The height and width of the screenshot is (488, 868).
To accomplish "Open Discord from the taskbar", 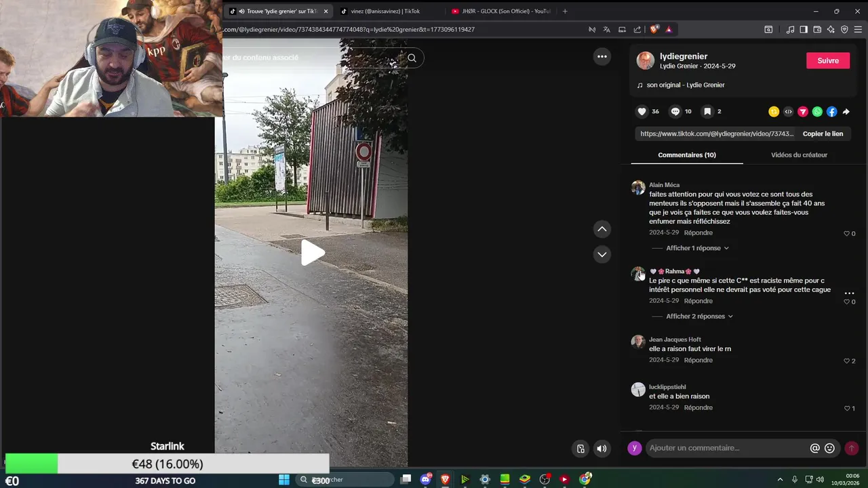I will pos(425,479).
